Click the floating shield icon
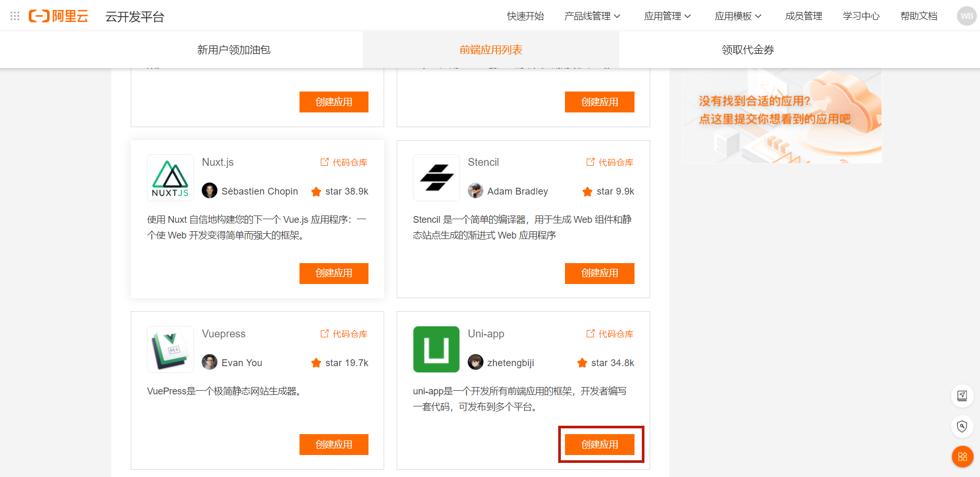This screenshot has width=980, height=477. 962,426
